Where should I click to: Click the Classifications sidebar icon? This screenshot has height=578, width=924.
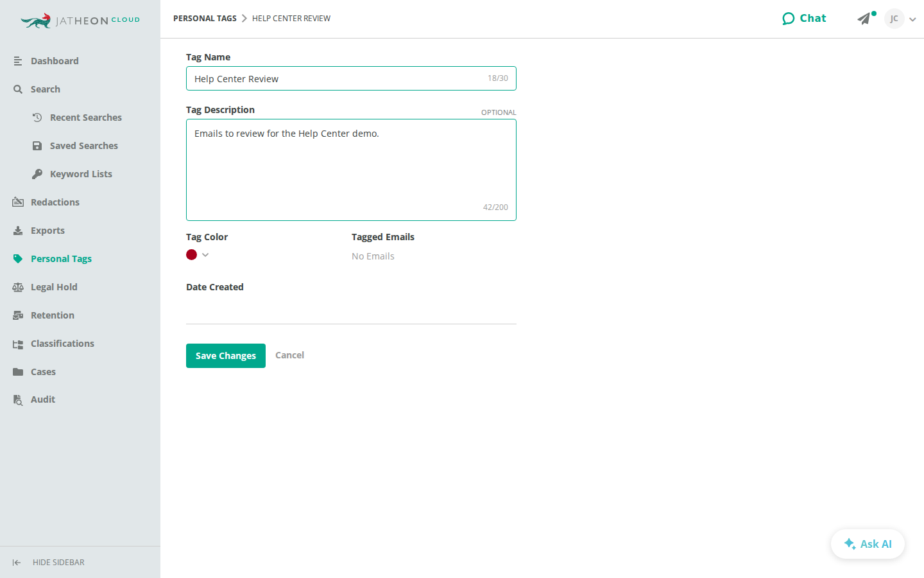18,344
